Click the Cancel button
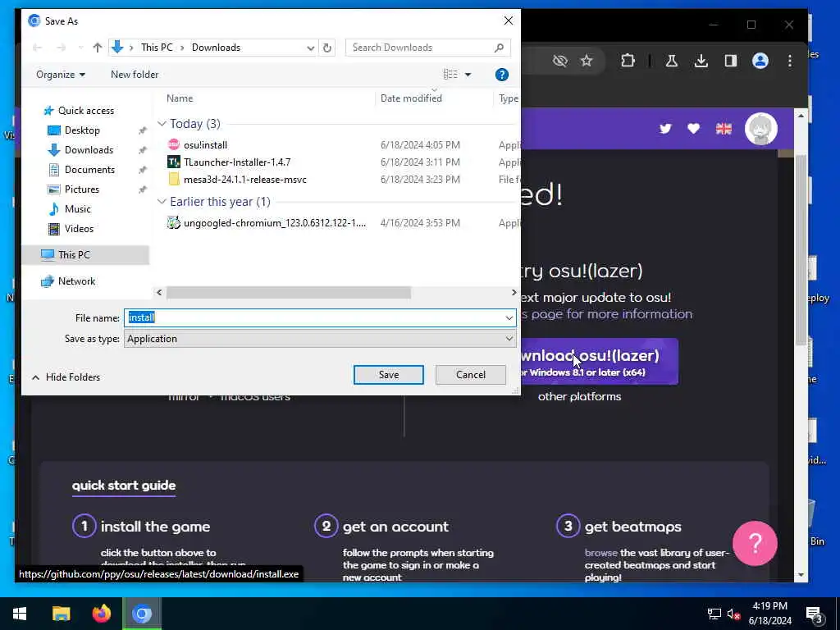Screen dimensions: 840x630 [470, 375]
